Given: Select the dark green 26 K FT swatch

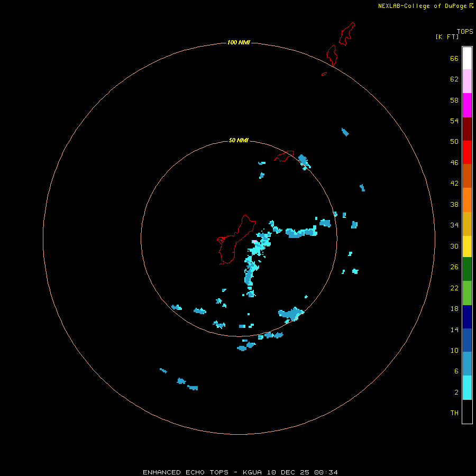Looking at the screenshot, I should pos(467,269).
